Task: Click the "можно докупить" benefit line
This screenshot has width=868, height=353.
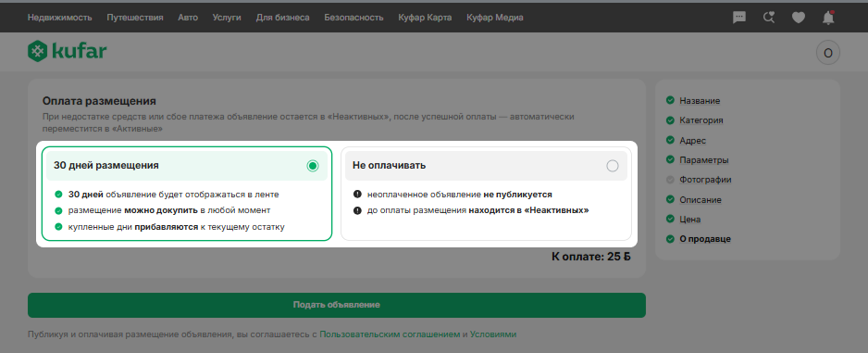Action: (169, 210)
